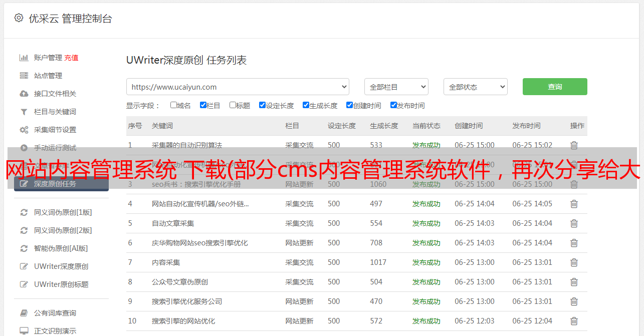Click the gear icon beside 优采云 管理控制台

(x=19, y=18)
